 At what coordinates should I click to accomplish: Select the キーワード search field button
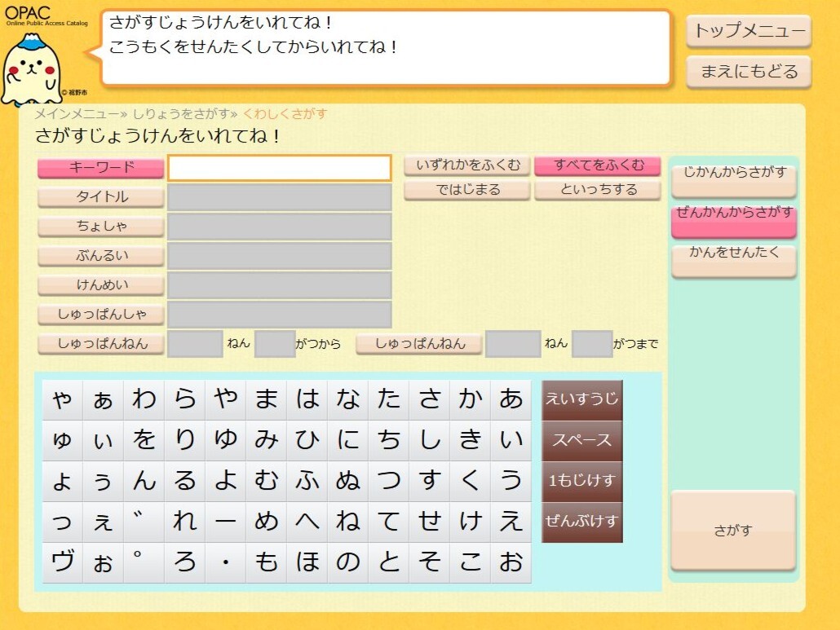pyautogui.click(x=100, y=168)
